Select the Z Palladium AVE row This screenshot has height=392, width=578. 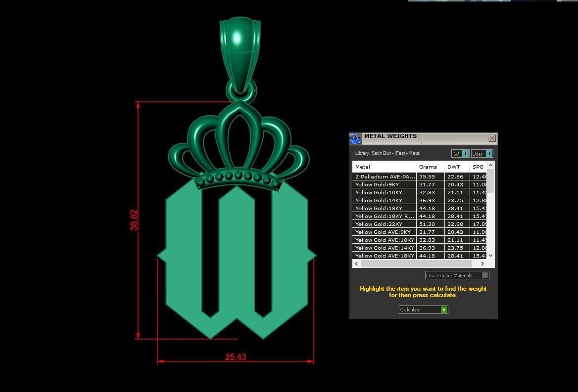(420, 176)
